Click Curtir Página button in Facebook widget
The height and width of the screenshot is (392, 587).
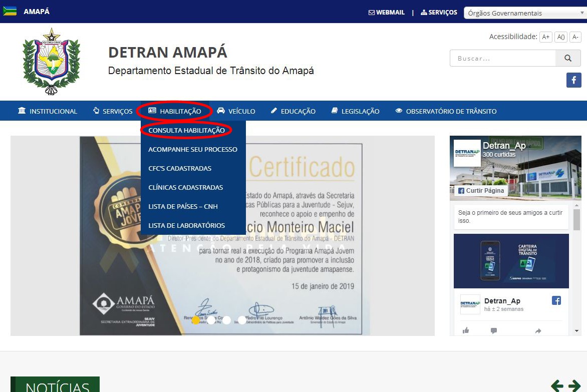point(481,190)
